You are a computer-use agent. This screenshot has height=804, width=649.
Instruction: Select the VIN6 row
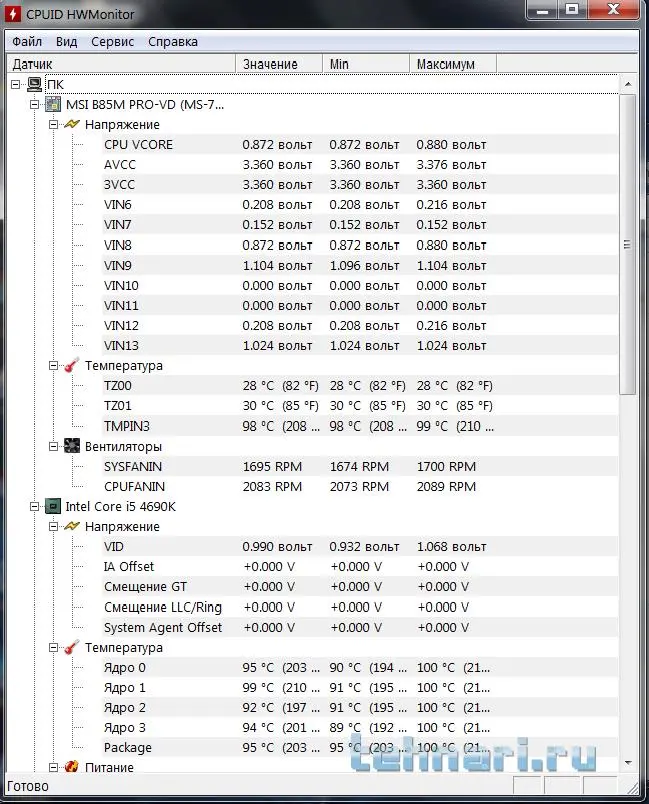[359, 205]
